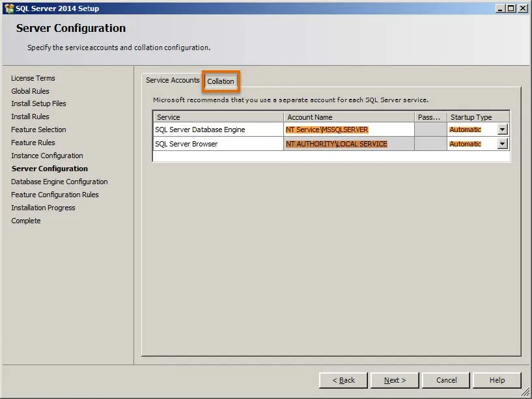532x399 pixels.
Task: Click Install Setup Files step
Action: [38, 103]
